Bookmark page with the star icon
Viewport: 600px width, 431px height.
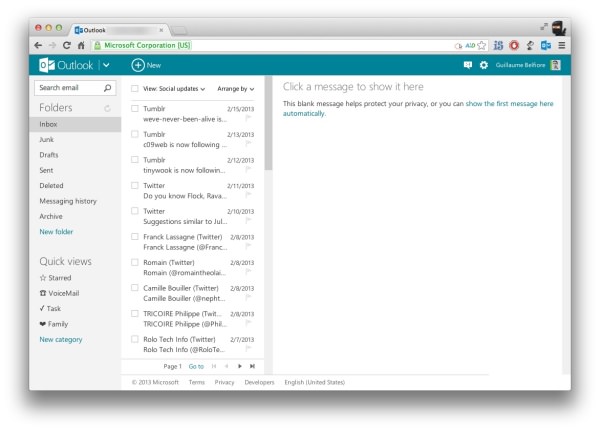point(482,46)
